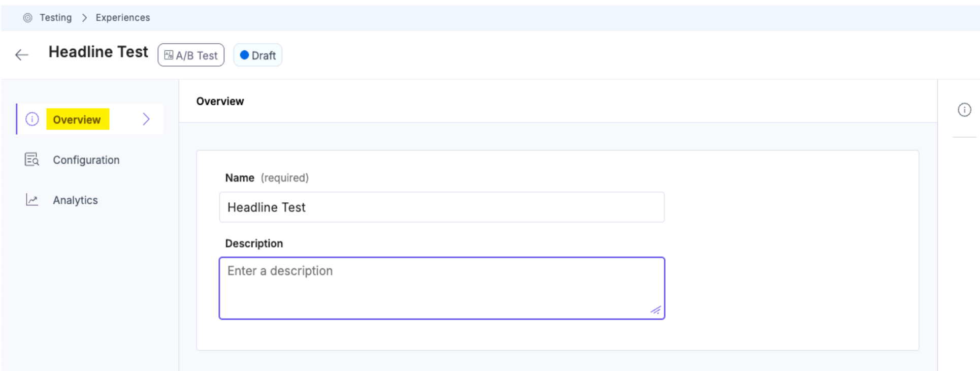Click the A/B Test badge icon
Screen dimensions: 980x371
coord(169,55)
